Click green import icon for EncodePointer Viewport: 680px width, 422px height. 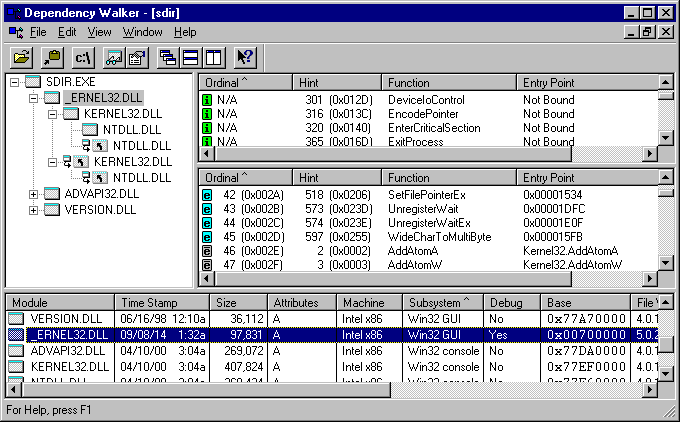tap(207, 114)
